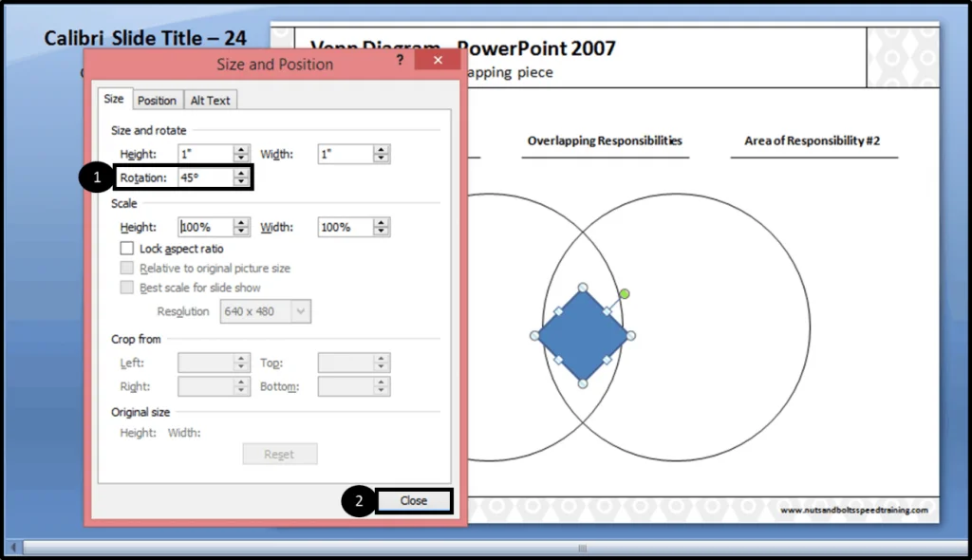
Task: Click the Crop from Right field
Action: [x=206, y=386]
